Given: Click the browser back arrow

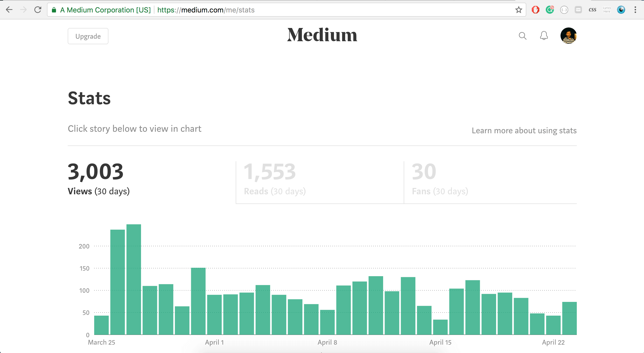Looking at the screenshot, I should coord(9,10).
